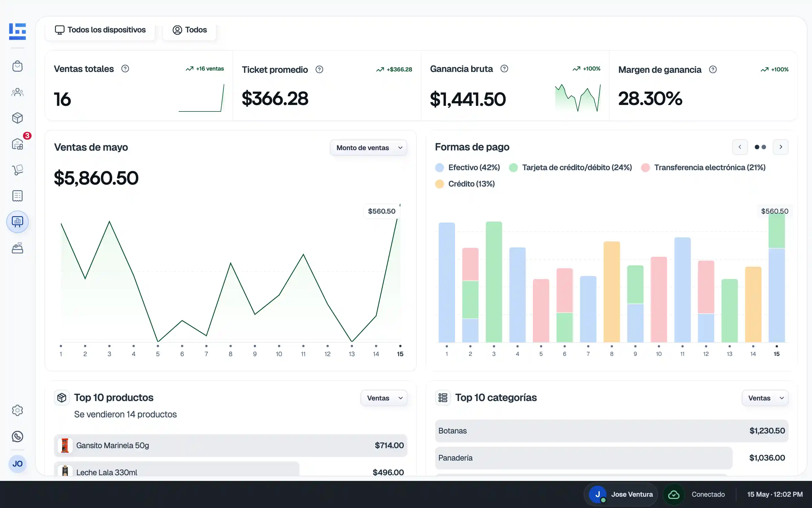Click the Jose Ventura user button
Image resolution: width=812 pixels, height=508 pixels.
click(621, 494)
